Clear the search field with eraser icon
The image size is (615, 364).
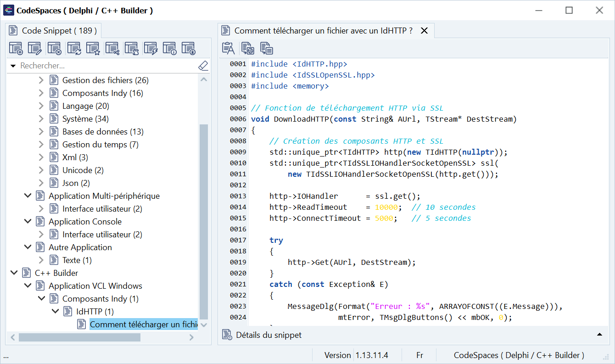203,66
